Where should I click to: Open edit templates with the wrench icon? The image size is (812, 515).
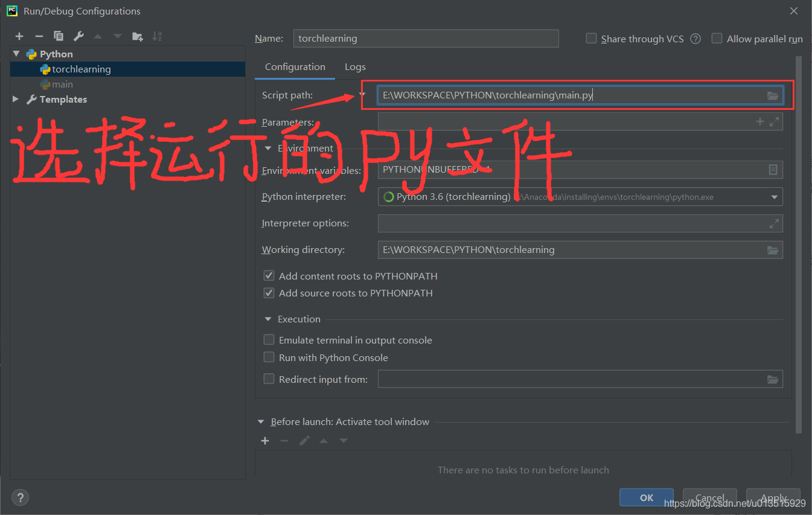[78, 36]
